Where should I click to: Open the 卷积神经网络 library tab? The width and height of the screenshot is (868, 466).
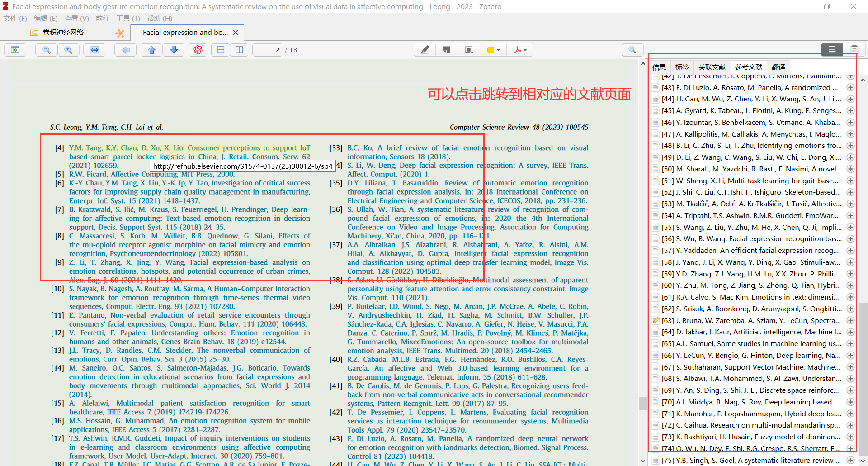pyautogui.click(x=57, y=33)
